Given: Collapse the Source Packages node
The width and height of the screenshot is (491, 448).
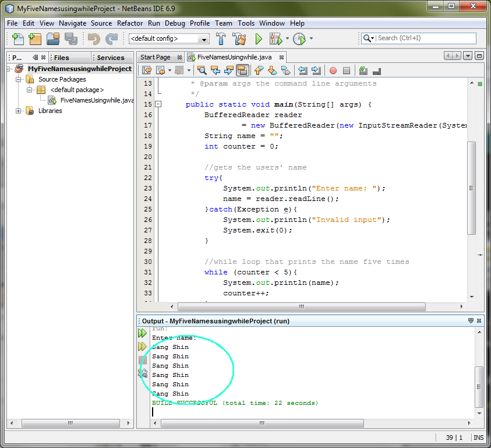Looking at the screenshot, I should [19, 79].
